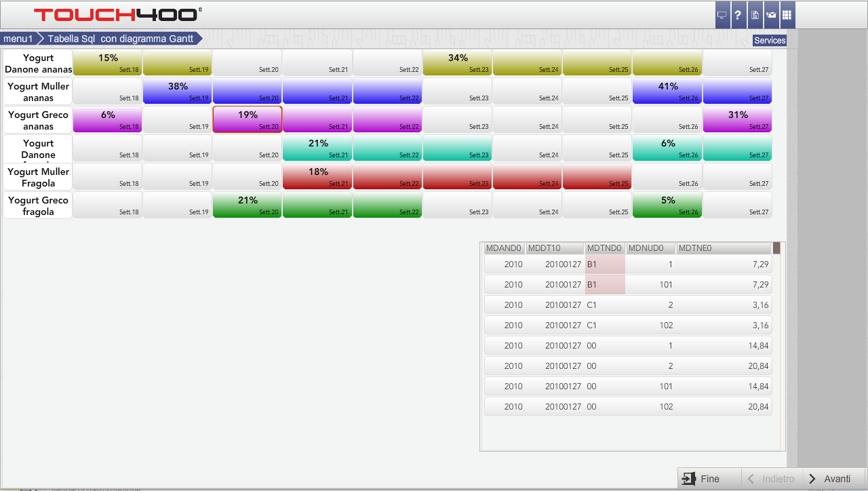Sort by MDTND0 column header
This screenshot has height=491, width=868.
pyautogui.click(x=605, y=248)
